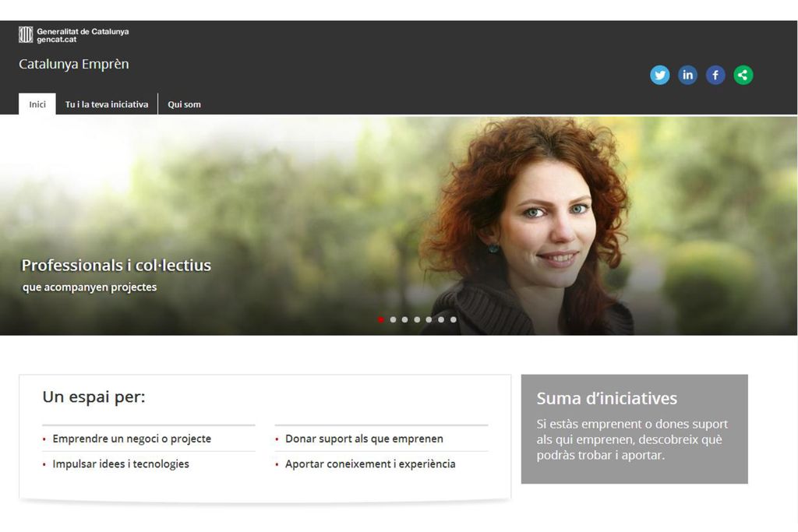Open the Qui som tab
Image resolution: width=798 pixels, height=532 pixels.
pos(184,104)
